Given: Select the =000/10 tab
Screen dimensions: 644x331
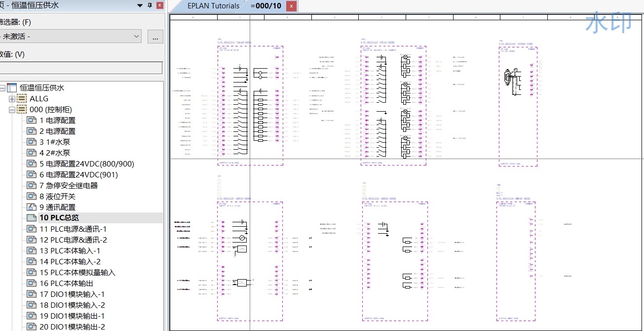Looking at the screenshot, I should pos(266,6).
